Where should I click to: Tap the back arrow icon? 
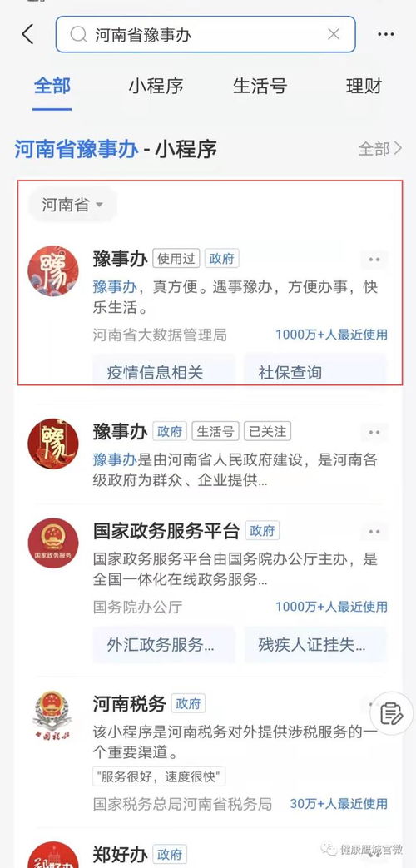click(x=27, y=34)
